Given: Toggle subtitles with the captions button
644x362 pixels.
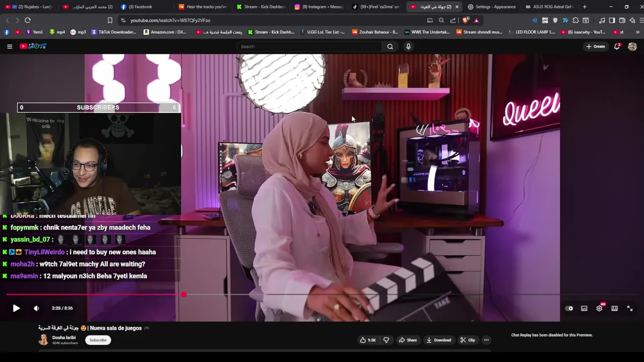Looking at the screenshot, I should (x=584, y=308).
